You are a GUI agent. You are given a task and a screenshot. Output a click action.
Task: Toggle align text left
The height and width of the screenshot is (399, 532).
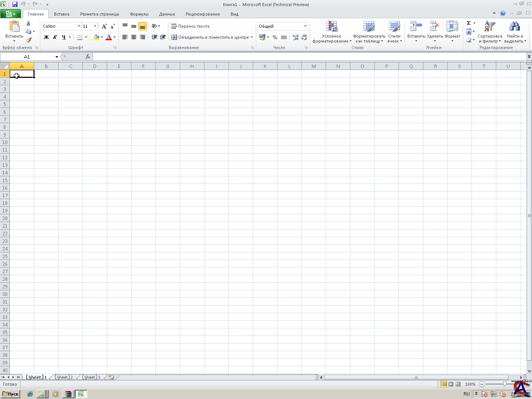point(125,37)
